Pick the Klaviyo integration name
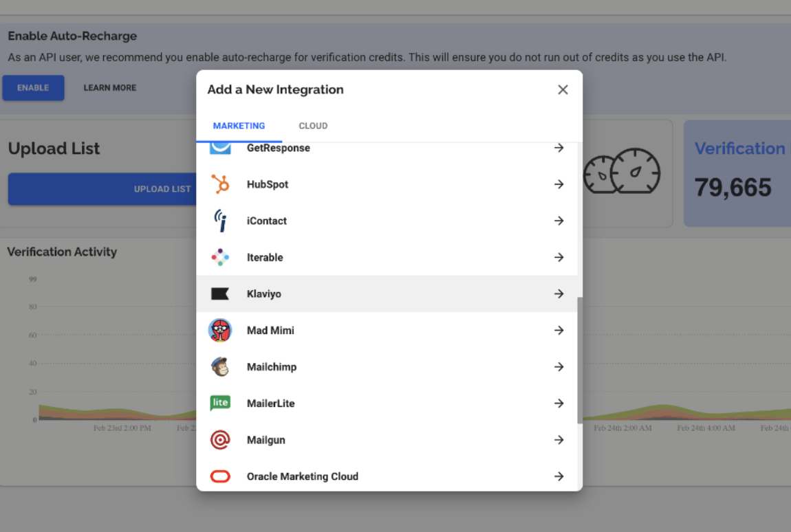The height and width of the screenshot is (532, 791). point(264,293)
